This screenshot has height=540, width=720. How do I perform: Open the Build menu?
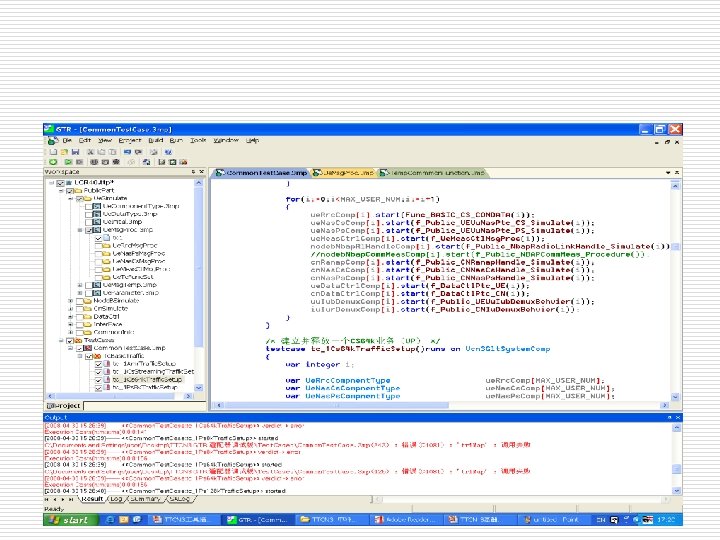tap(155, 141)
